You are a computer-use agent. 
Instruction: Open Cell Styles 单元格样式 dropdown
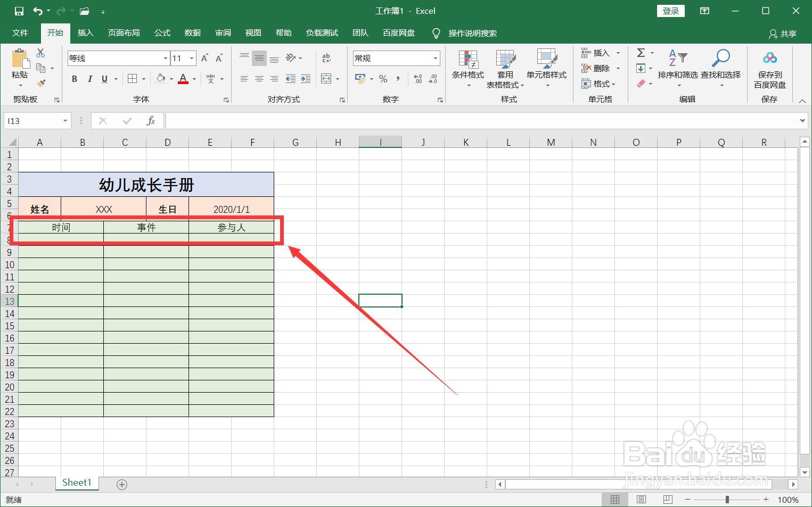pyautogui.click(x=547, y=69)
